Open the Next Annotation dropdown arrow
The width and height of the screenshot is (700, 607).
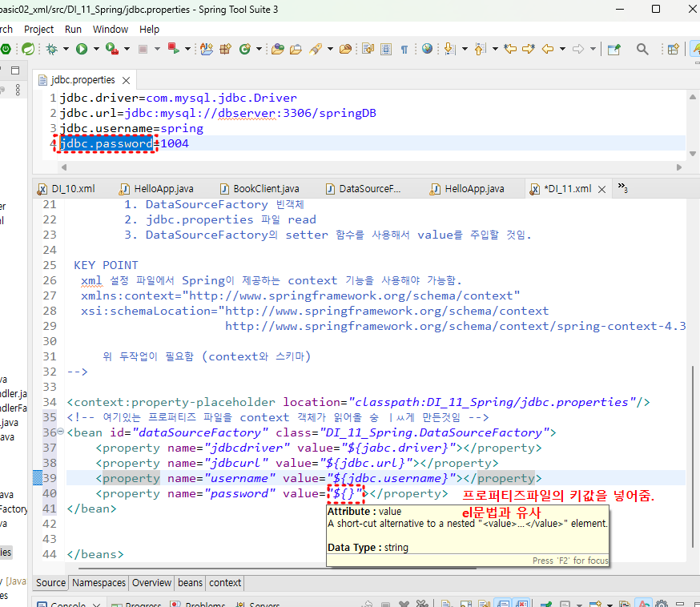[x=465, y=49]
